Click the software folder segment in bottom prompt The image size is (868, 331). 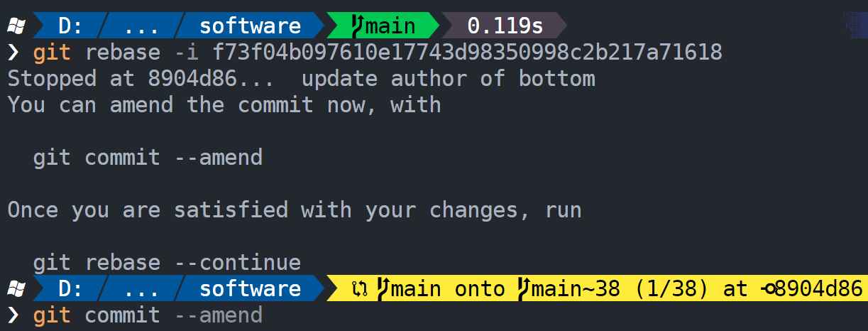pyautogui.click(x=250, y=288)
